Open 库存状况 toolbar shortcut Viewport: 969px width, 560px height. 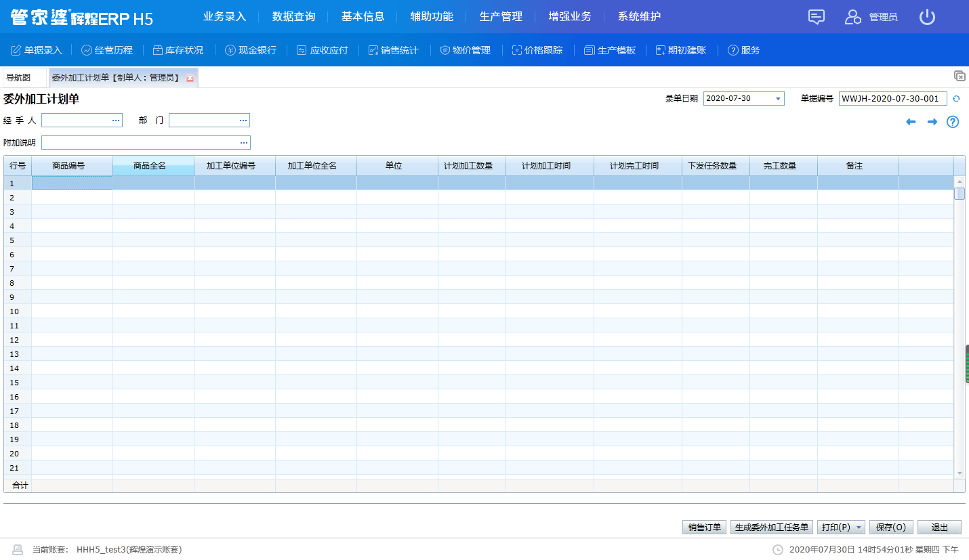point(178,50)
